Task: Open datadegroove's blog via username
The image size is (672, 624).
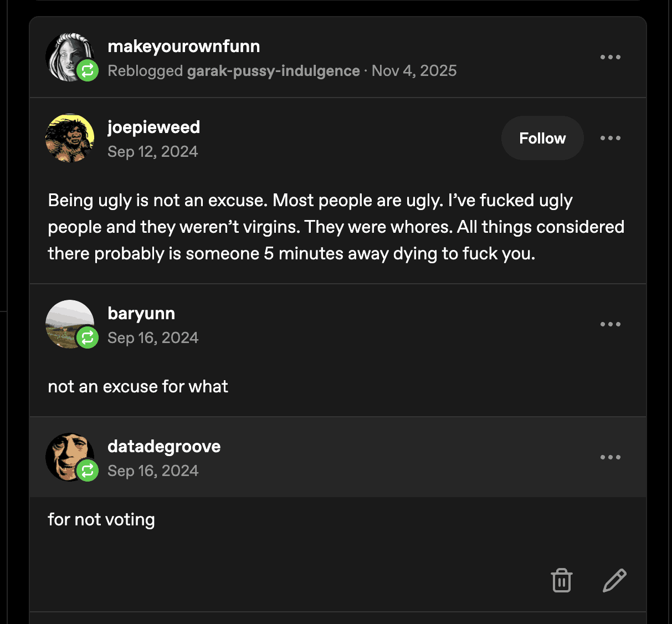Action: (164, 446)
